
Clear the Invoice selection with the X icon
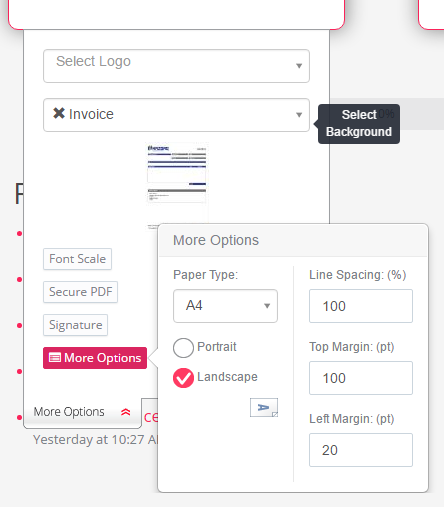(59, 113)
